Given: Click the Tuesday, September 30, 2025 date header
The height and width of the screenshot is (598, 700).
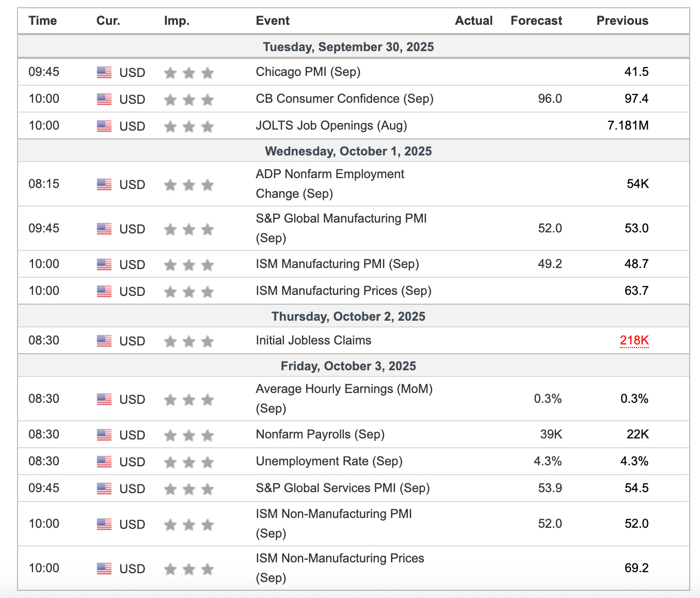Looking at the screenshot, I should coord(348,47).
